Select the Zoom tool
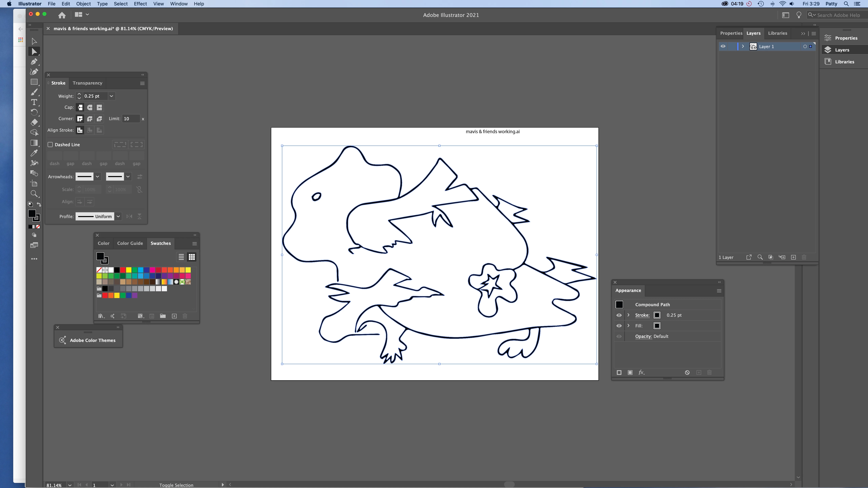The image size is (868, 488). 34,194
